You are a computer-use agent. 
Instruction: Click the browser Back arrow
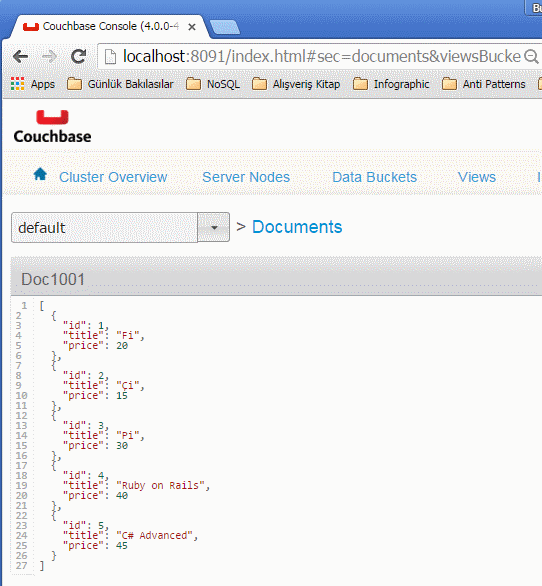tap(20, 57)
